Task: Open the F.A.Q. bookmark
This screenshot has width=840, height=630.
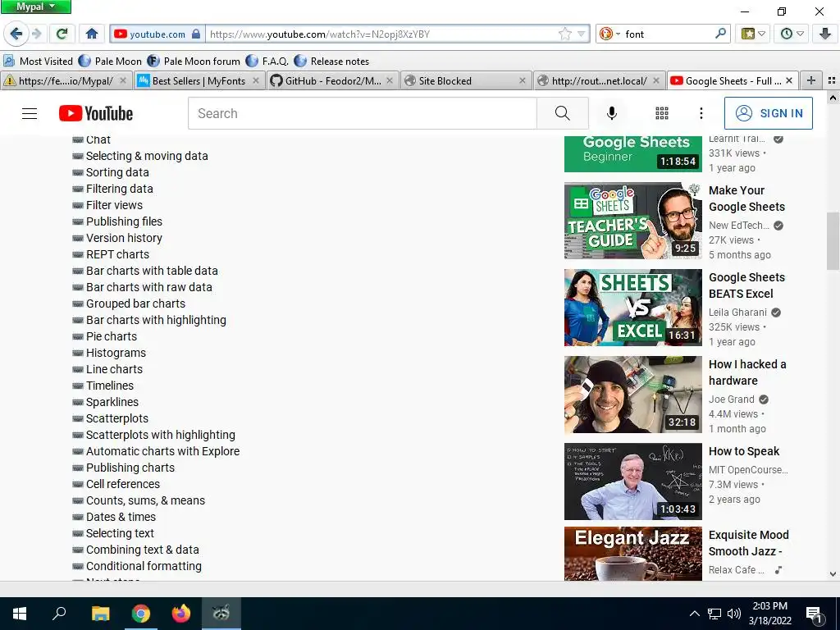Action: pos(267,61)
